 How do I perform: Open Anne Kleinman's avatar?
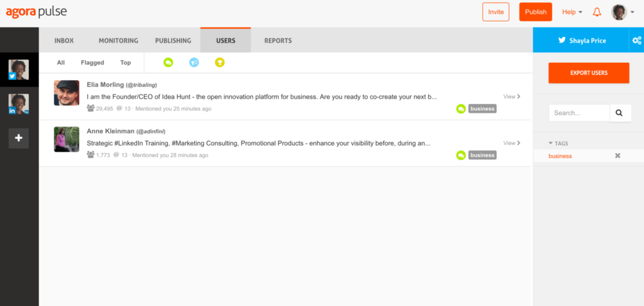67,139
